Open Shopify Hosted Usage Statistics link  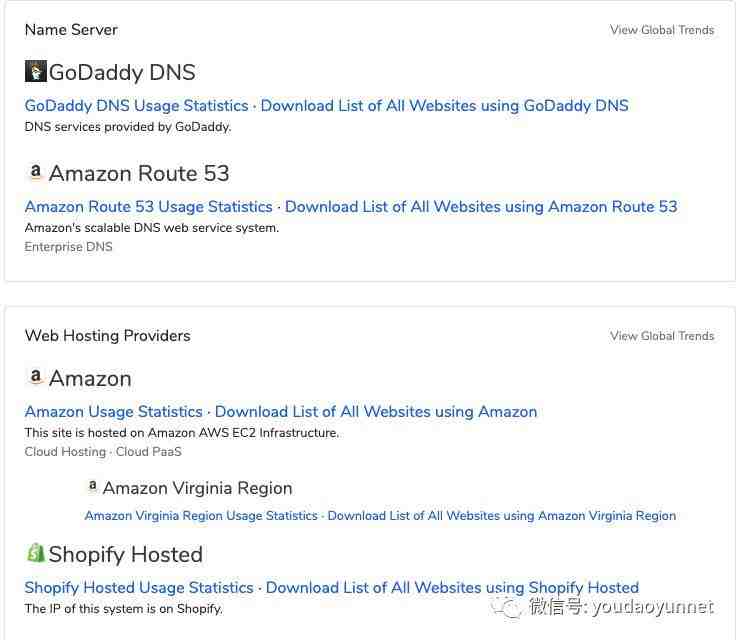pyautogui.click(x=139, y=588)
